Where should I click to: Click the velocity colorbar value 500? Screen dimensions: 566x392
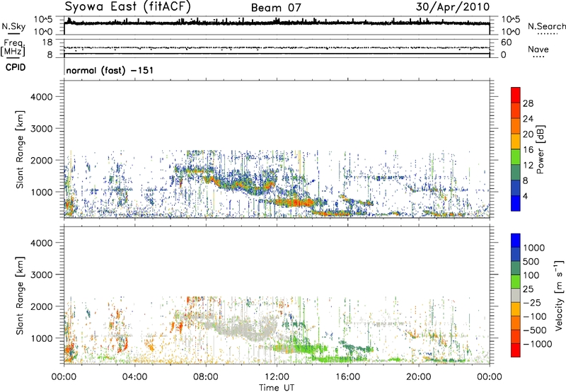tap(531, 261)
